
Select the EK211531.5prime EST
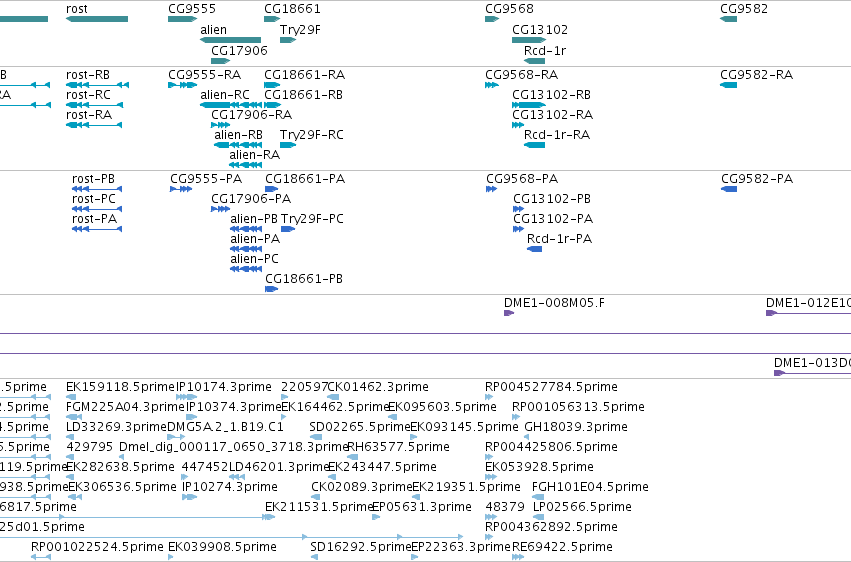pyautogui.click(x=319, y=508)
